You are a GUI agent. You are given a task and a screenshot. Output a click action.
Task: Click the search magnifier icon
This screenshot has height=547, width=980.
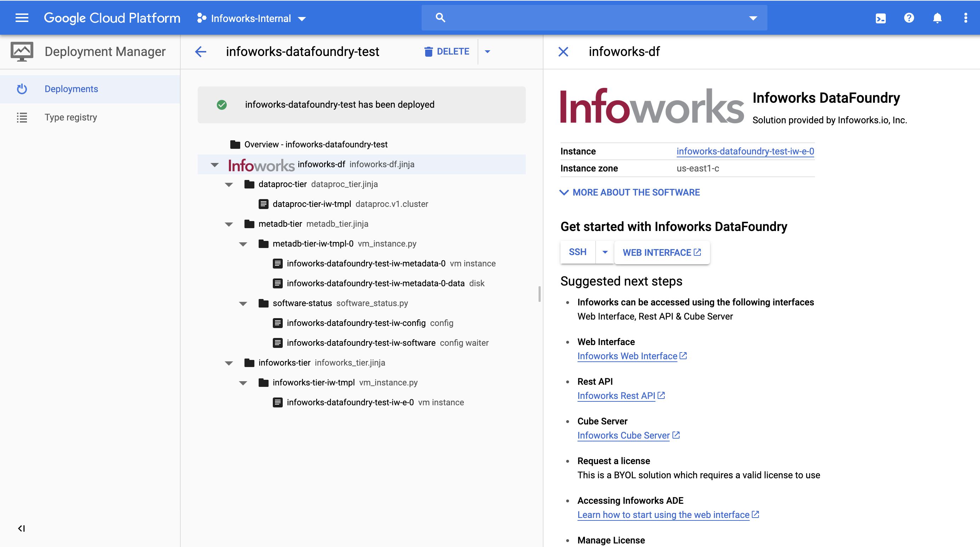point(440,17)
